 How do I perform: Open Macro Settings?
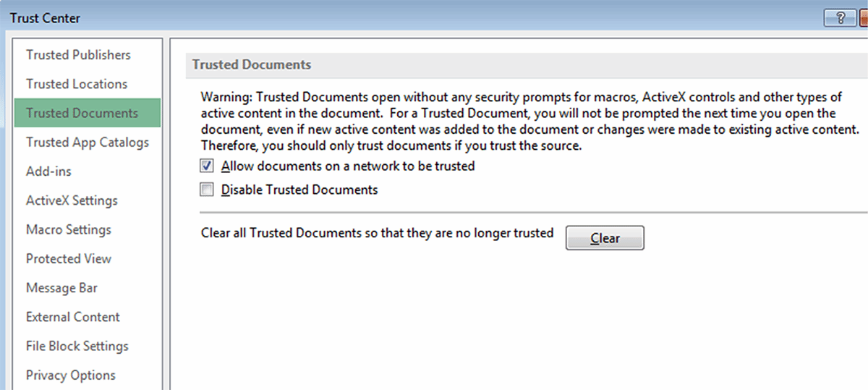click(69, 229)
